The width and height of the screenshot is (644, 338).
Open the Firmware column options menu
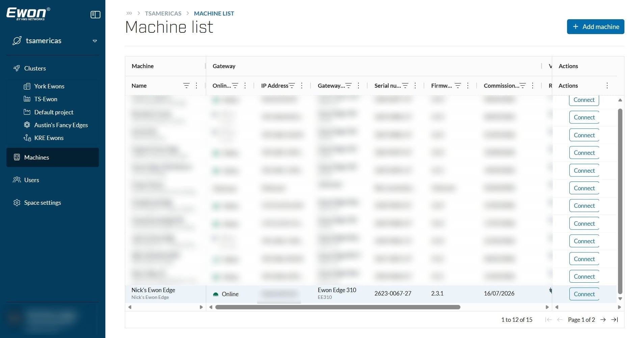point(468,86)
